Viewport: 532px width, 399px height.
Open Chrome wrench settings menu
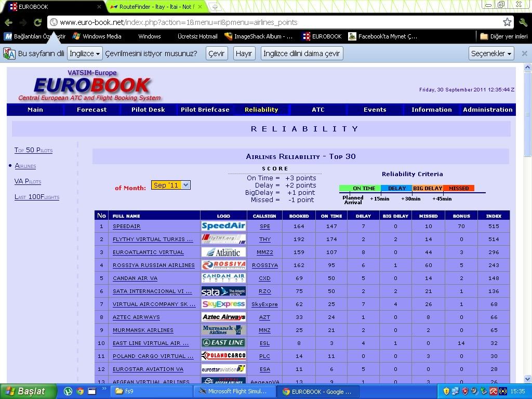tap(523, 22)
